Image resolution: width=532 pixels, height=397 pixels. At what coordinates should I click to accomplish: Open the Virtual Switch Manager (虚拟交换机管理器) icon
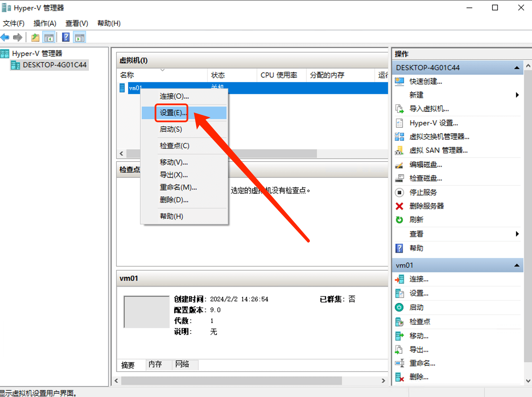pos(399,137)
